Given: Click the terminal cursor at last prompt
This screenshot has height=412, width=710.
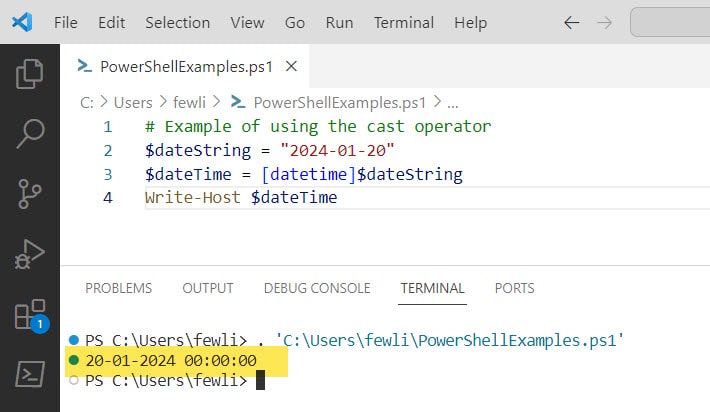Looking at the screenshot, I should (x=260, y=380).
